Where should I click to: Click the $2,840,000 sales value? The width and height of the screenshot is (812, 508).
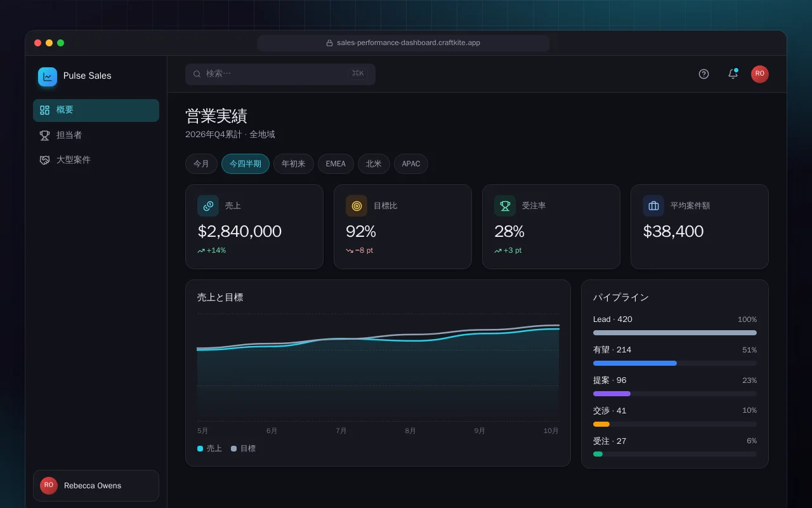[239, 231]
